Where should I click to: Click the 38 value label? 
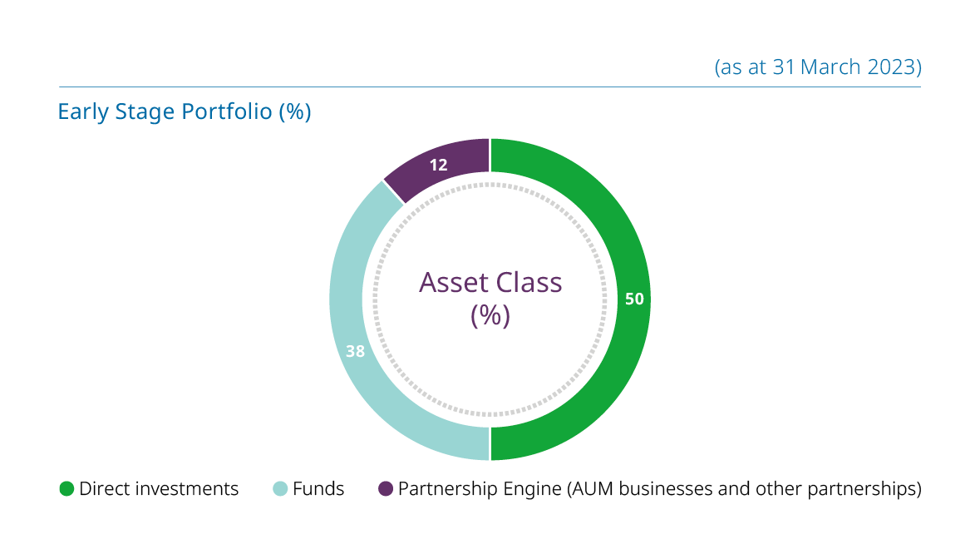click(355, 351)
